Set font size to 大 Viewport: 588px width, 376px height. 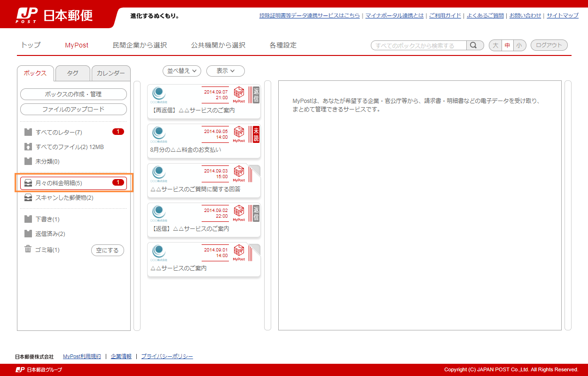point(495,46)
